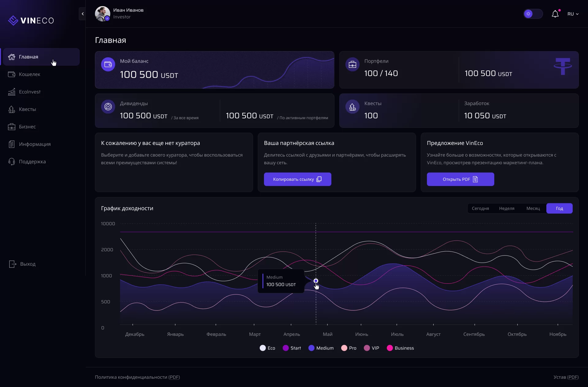The image size is (588, 387).
Task: Click the briefcase icon in Portfolios card
Action: click(x=352, y=64)
